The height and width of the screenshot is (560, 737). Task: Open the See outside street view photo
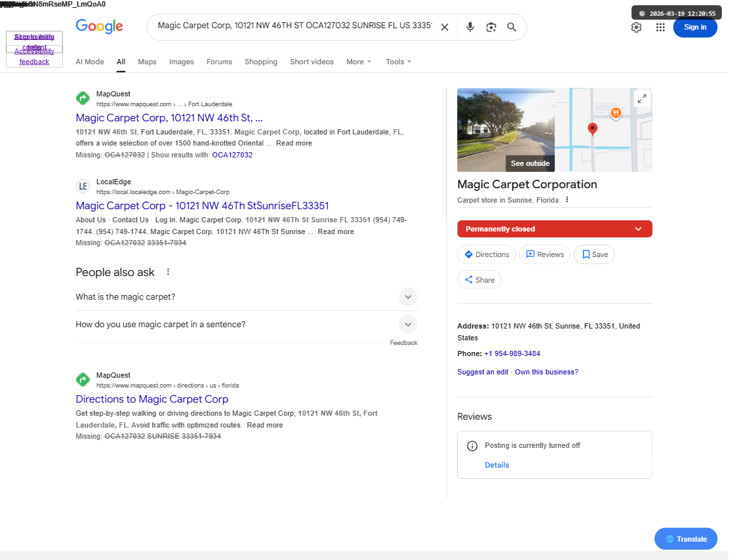click(x=506, y=130)
